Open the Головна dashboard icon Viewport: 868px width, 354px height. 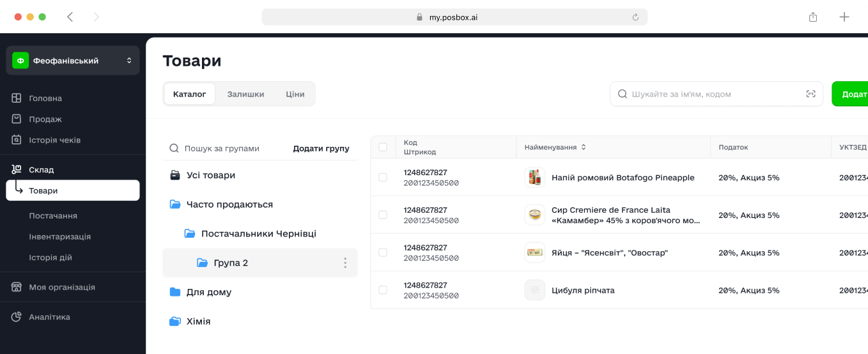(17, 98)
